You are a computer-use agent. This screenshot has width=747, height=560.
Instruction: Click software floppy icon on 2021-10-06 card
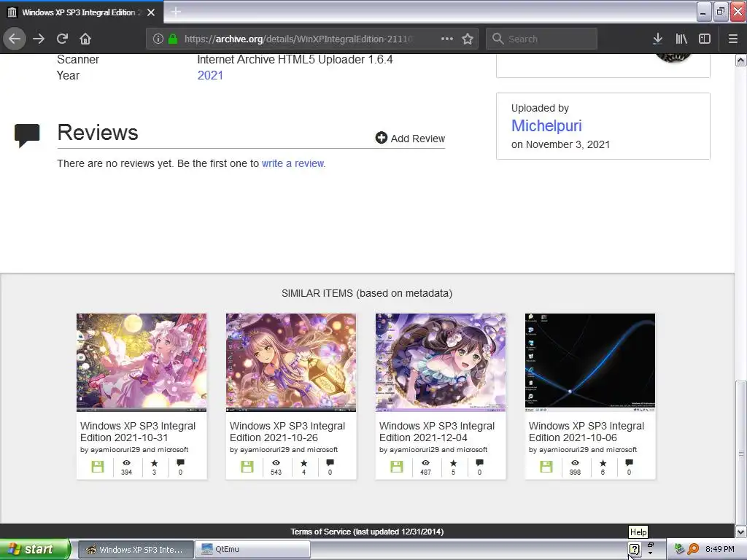coord(546,467)
